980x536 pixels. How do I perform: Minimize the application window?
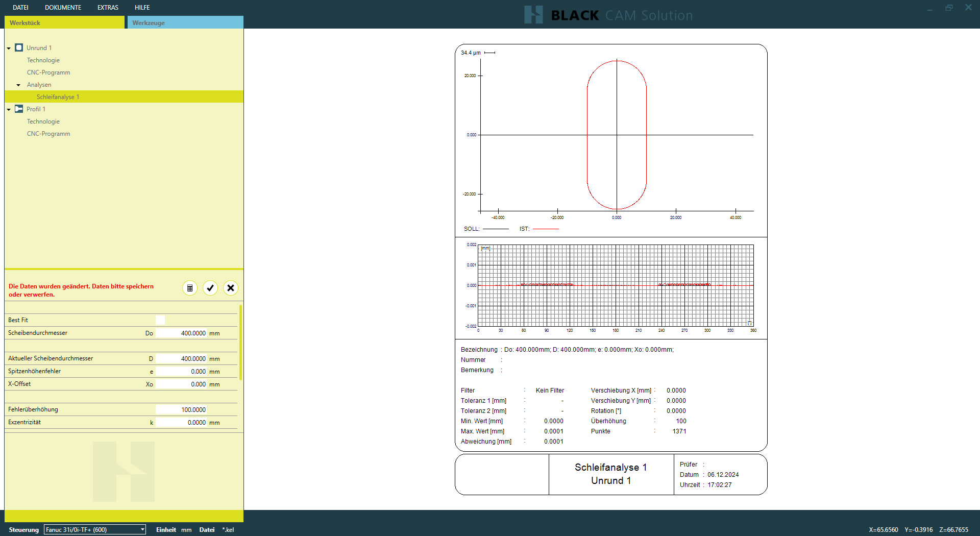(929, 8)
